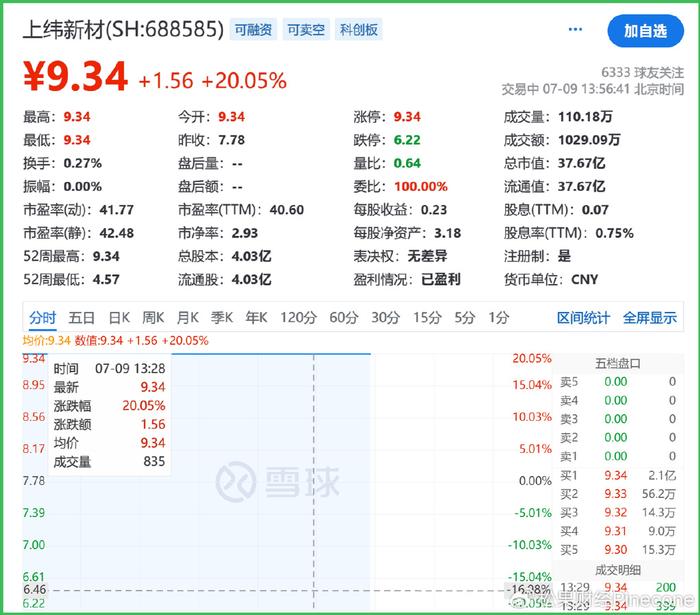700x615 pixels.
Task: Click the stock title 上纬新材(SH:688585)
Action: point(123,29)
